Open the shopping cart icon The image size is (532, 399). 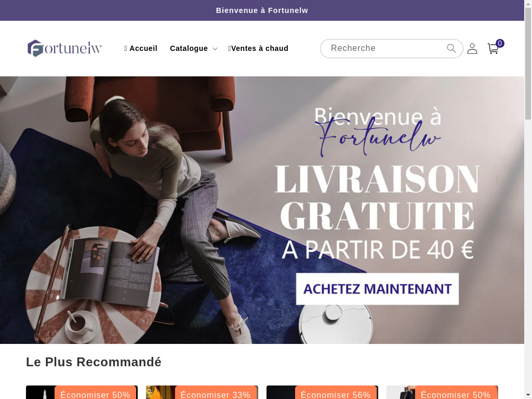click(x=493, y=49)
